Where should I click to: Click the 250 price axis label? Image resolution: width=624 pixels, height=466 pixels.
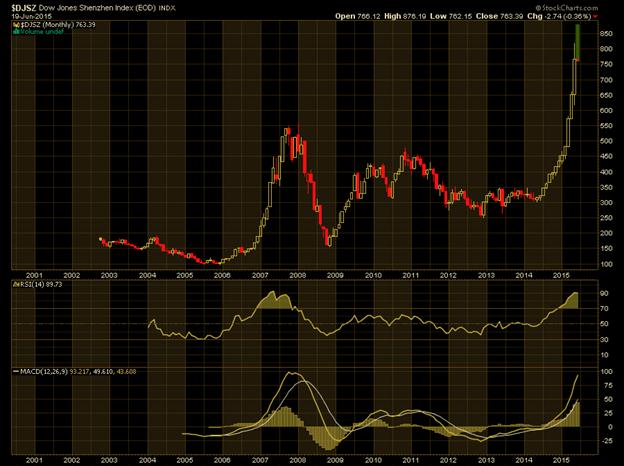606,218
